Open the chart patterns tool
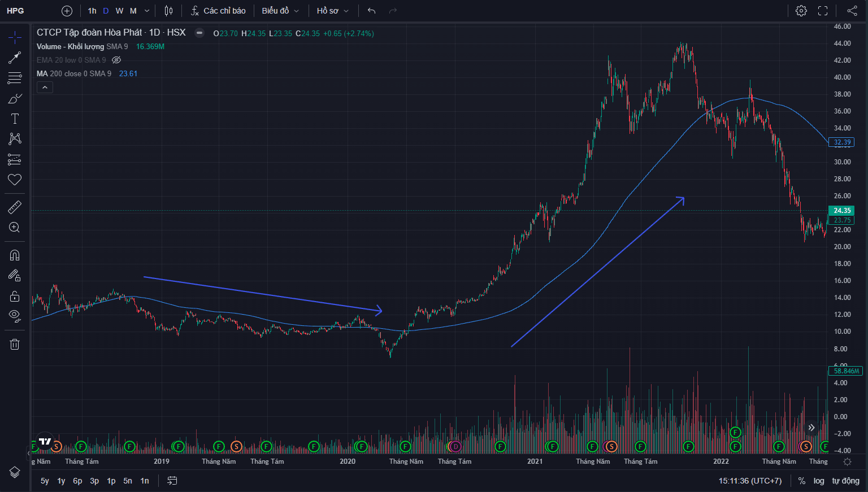The height and width of the screenshot is (492, 868). coord(15,139)
